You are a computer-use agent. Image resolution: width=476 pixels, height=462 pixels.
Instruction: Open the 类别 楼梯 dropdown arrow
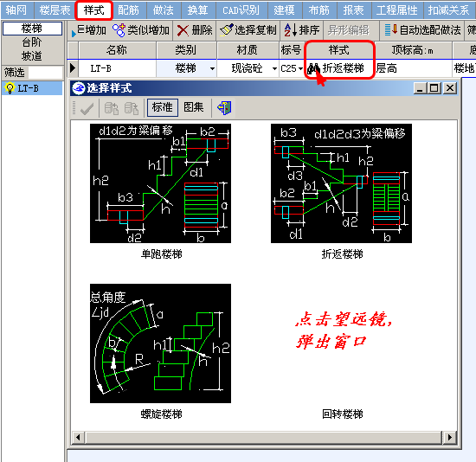coord(212,68)
